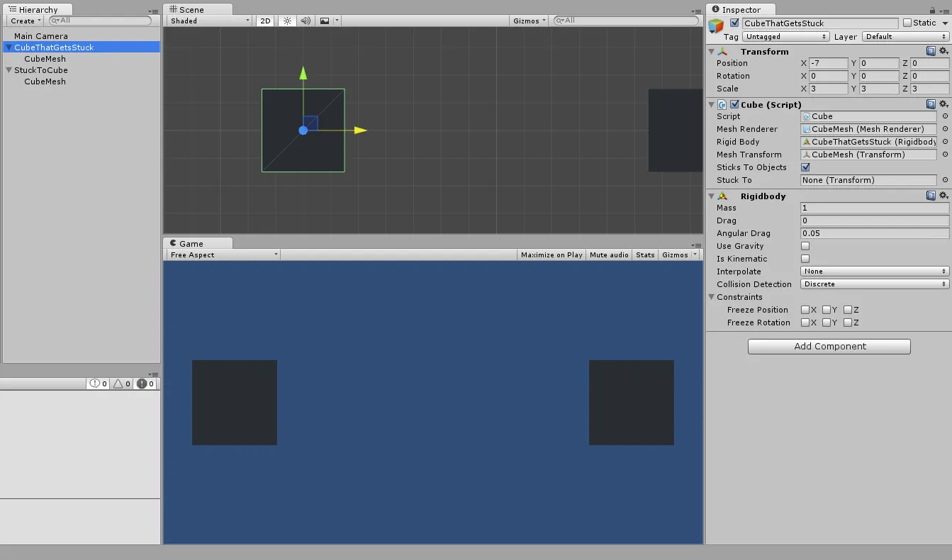The width and height of the screenshot is (952, 560).
Task: Select the Inspector tab
Action: coord(740,10)
